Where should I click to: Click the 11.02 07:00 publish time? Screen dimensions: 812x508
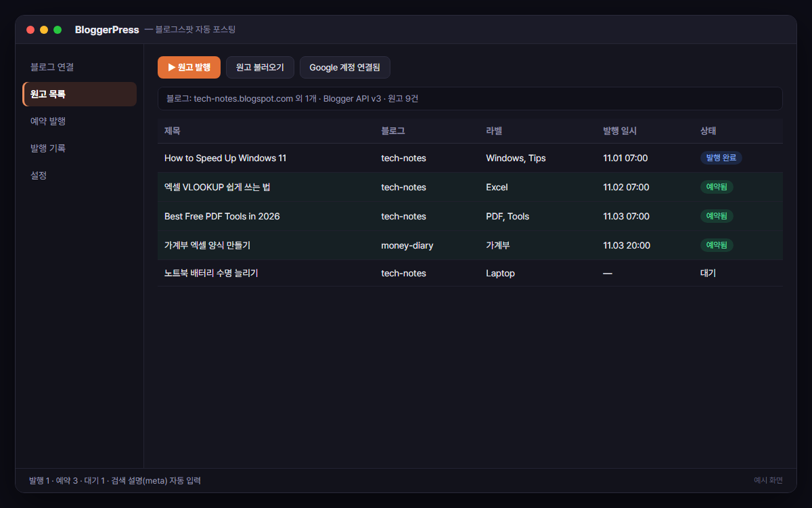point(626,187)
